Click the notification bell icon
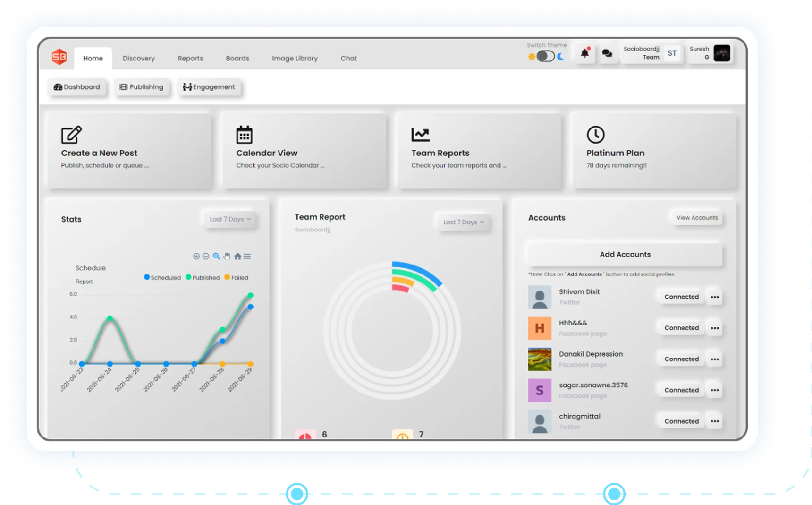The image size is (812, 505). 584,53
